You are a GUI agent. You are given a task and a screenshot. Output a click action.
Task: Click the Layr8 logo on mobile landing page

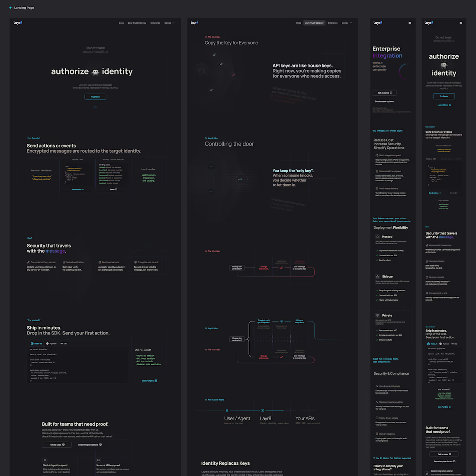429,23
